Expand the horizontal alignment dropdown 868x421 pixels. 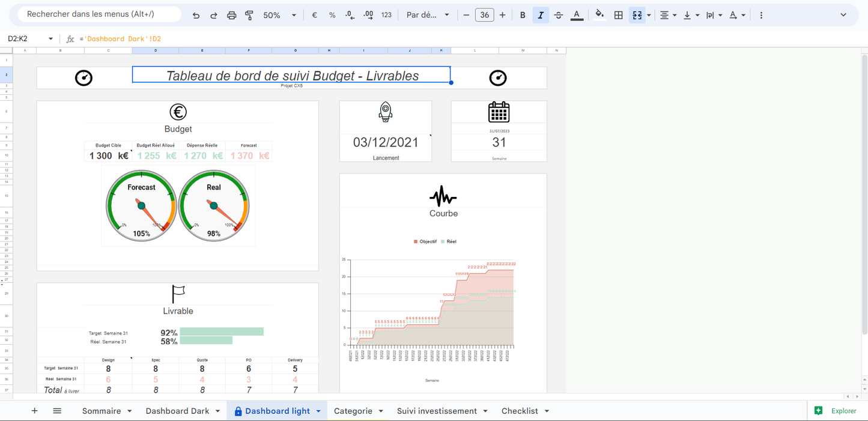[x=667, y=15]
